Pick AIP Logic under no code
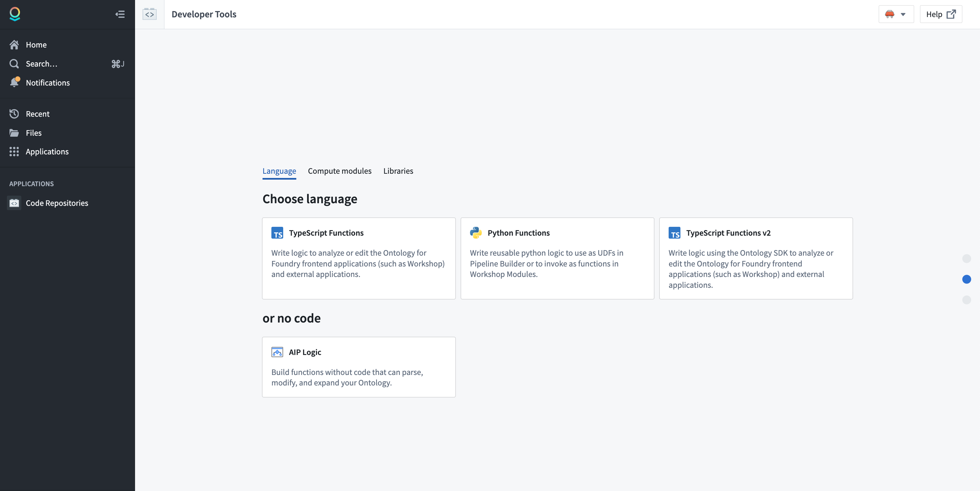Image resolution: width=980 pixels, height=491 pixels. 358,367
